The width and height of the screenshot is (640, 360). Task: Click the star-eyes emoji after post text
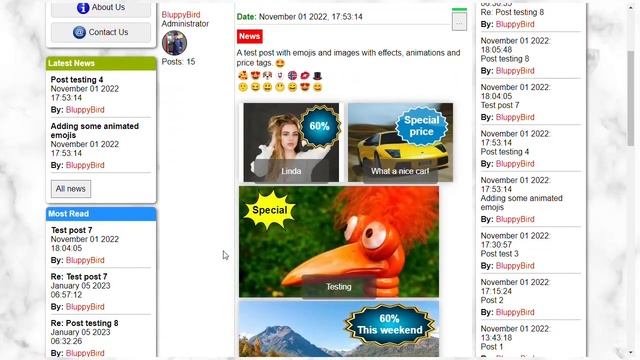tap(280, 63)
